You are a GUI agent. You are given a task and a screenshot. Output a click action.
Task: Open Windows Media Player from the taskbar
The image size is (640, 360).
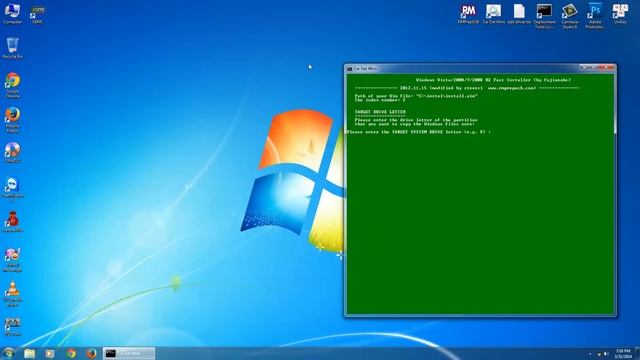50,353
